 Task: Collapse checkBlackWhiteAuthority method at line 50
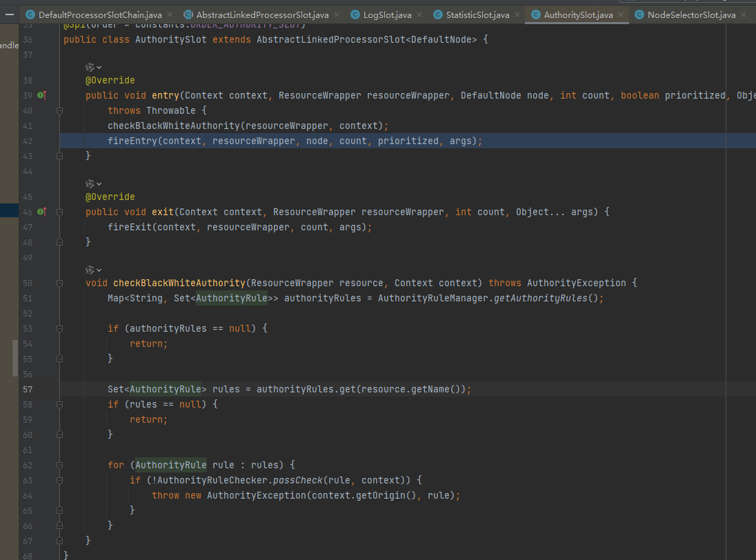(x=60, y=283)
